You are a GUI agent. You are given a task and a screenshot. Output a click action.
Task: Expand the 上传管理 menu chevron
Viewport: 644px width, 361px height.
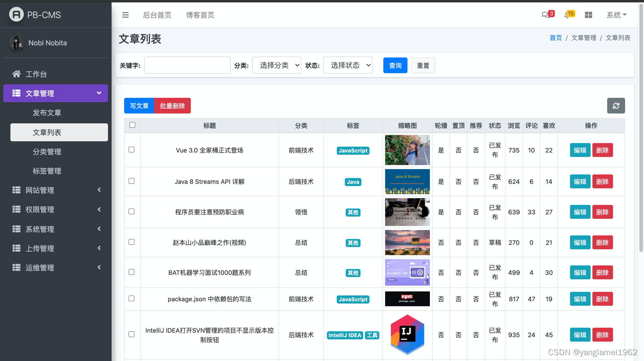(99, 248)
